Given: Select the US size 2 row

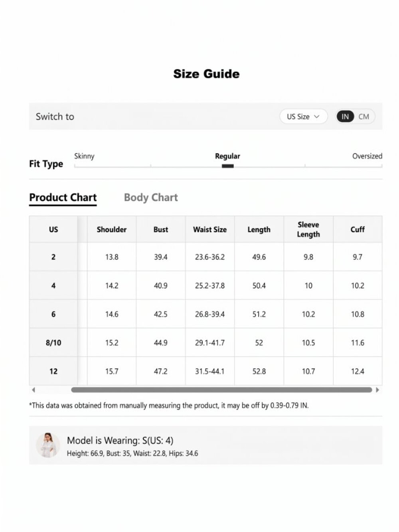Looking at the screenshot, I should (x=205, y=257).
